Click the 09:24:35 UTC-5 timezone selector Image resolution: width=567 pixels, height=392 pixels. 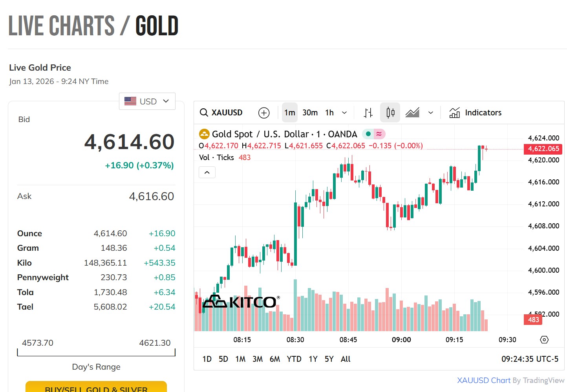(530, 359)
